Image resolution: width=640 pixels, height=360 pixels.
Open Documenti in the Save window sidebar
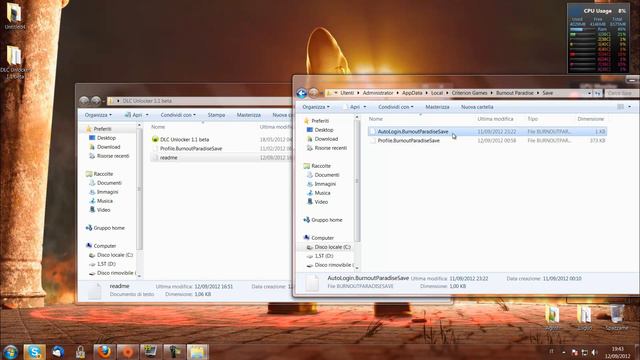pyautogui.click(x=327, y=175)
